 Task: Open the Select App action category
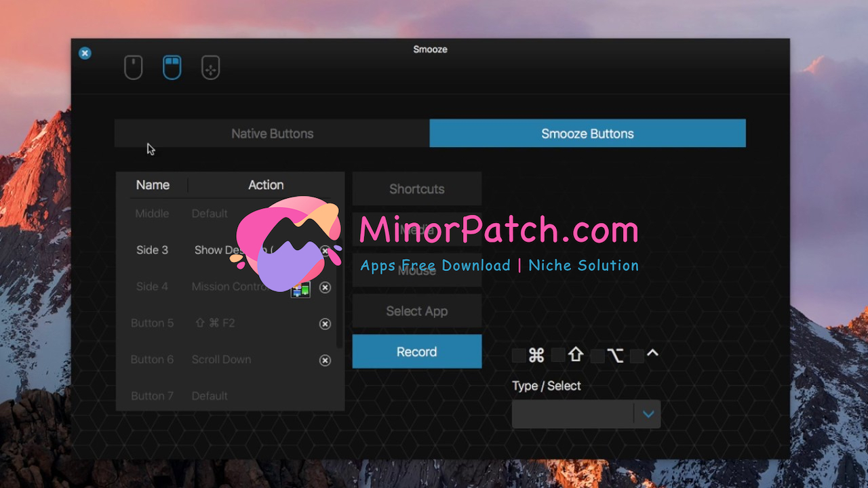417,311
